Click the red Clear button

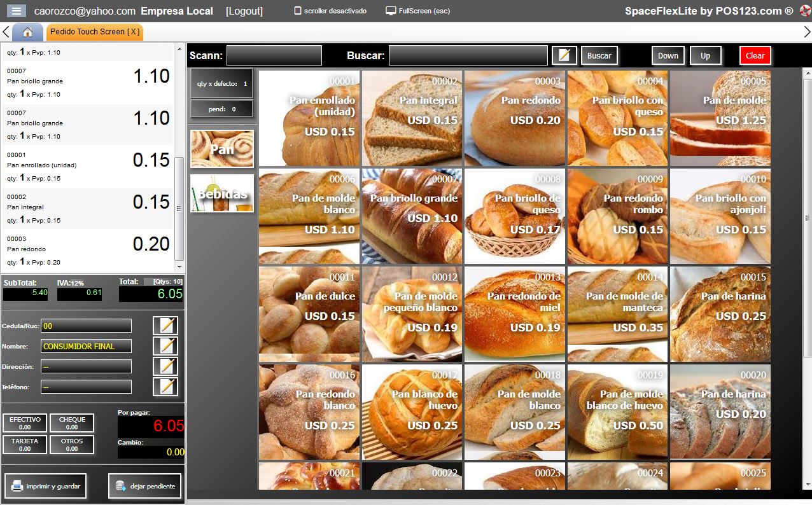pyautogui.click(x=755, y=55)
